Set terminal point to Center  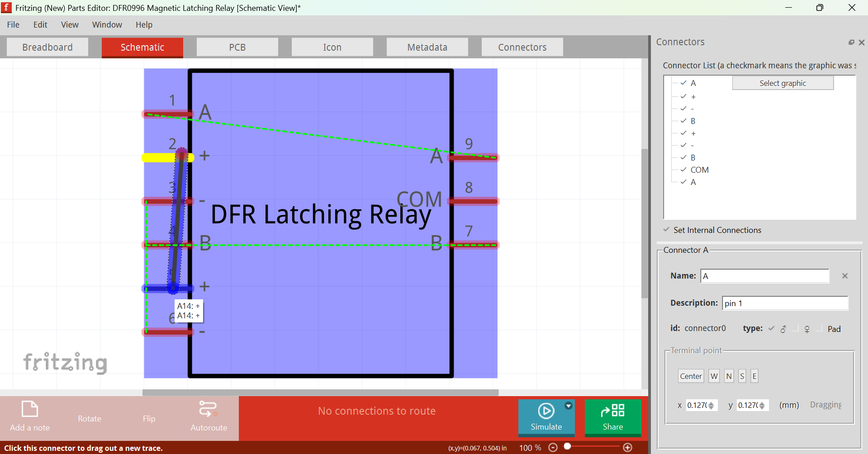coord(691,376)
